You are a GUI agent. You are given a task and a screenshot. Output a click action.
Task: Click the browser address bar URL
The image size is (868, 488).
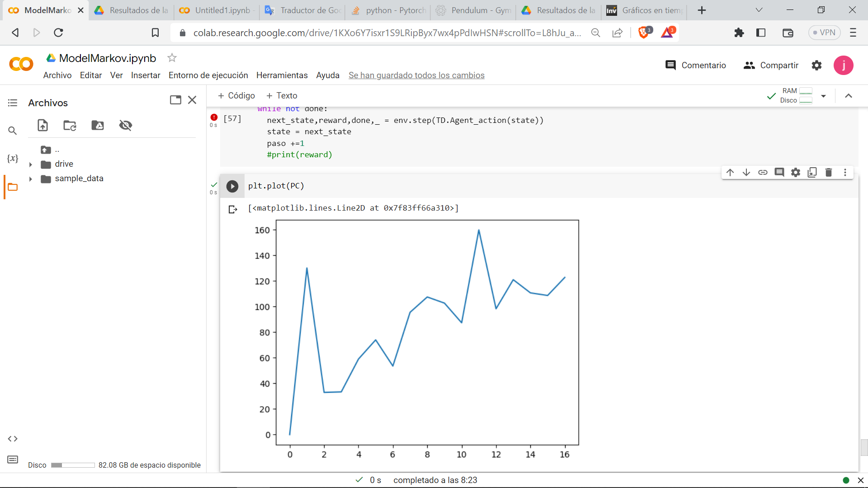point(387,33)
